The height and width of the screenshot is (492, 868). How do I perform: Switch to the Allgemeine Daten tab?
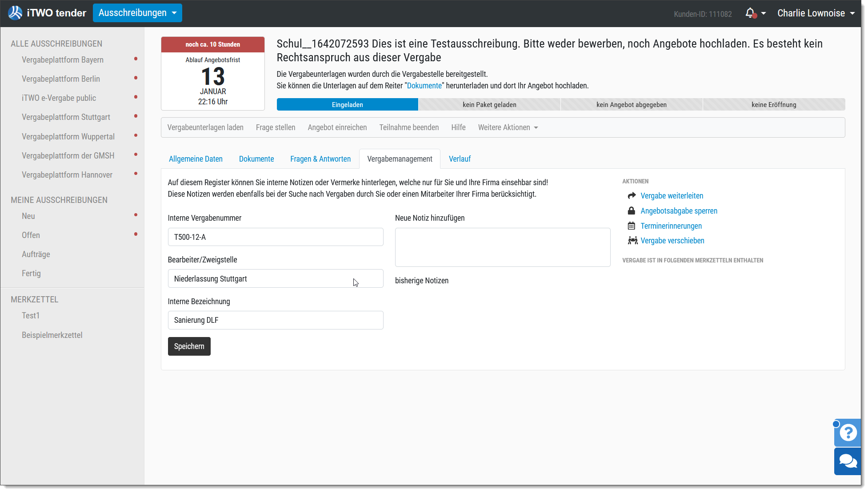pos(196,159)
